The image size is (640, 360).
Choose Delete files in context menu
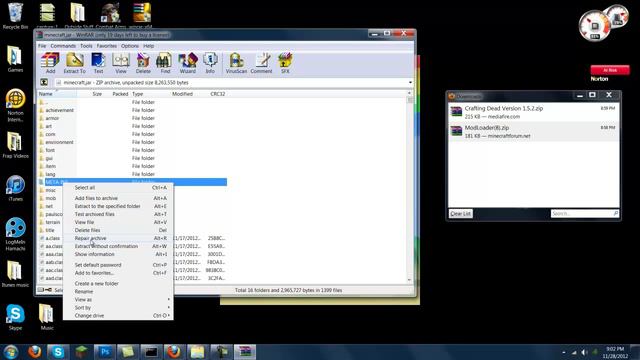[118, 230]
